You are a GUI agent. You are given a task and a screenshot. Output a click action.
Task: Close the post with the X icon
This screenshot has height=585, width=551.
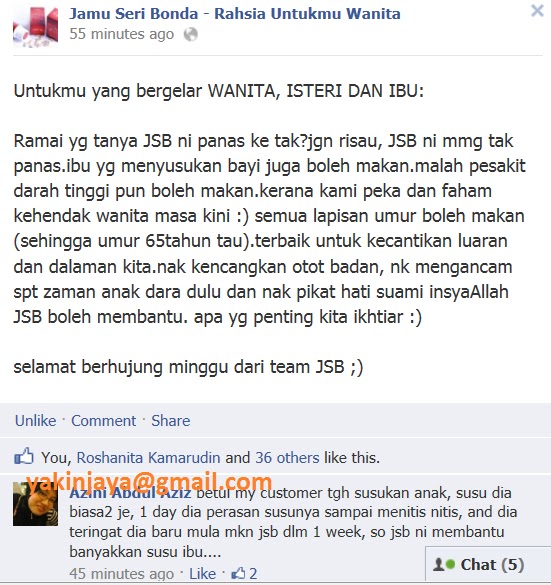point(537,10)
